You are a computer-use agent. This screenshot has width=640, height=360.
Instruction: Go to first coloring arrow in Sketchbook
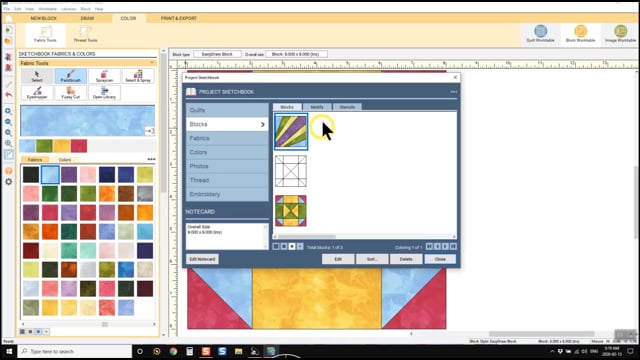tap(429, 247)
